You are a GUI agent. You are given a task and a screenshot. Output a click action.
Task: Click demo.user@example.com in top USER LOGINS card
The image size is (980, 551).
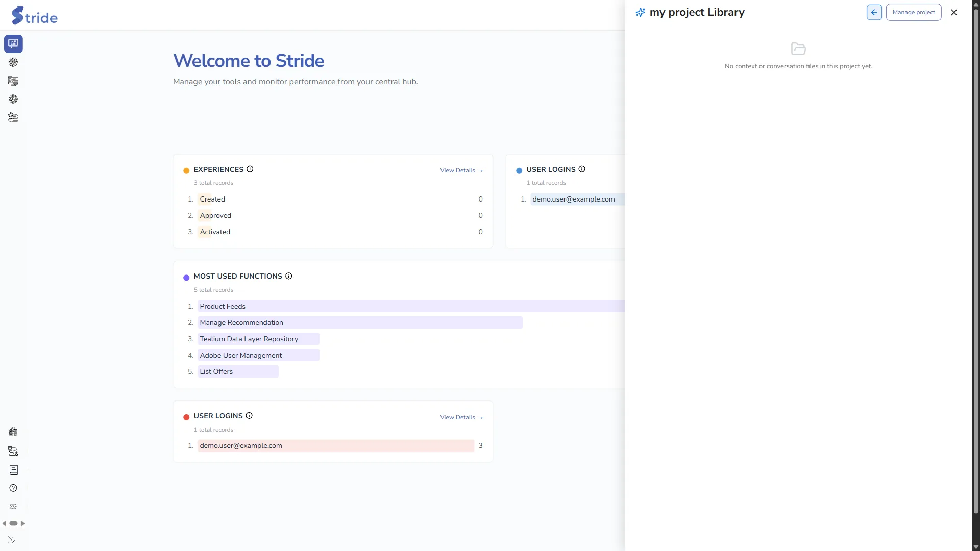click(x=574, y=199)
